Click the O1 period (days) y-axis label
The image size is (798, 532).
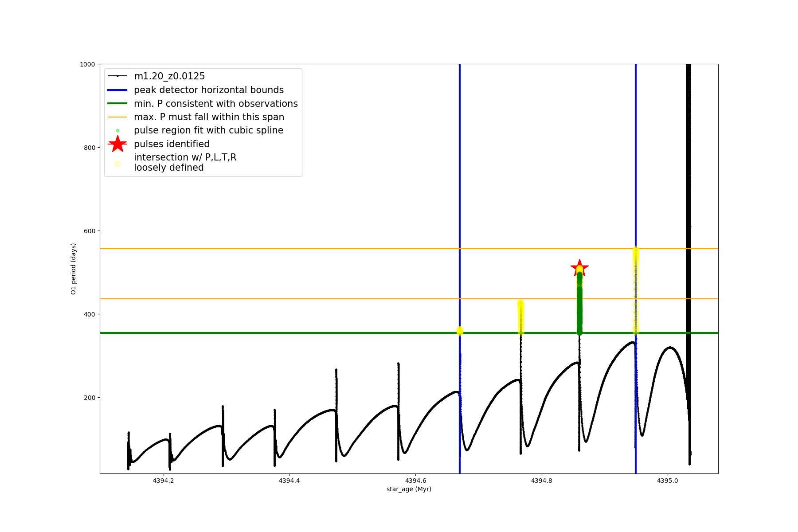click(x=74, y=269)
